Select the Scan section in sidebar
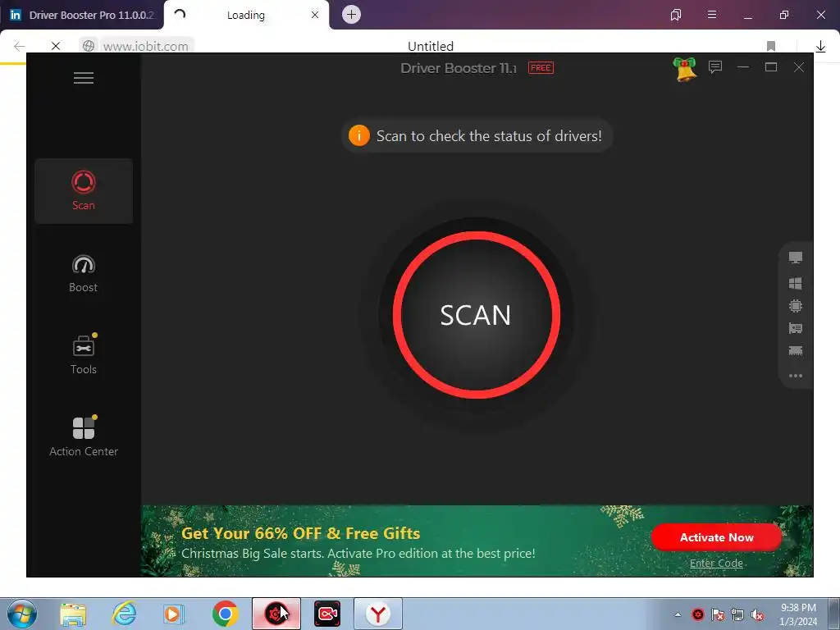840x630 pixels. tap(84, 190)
